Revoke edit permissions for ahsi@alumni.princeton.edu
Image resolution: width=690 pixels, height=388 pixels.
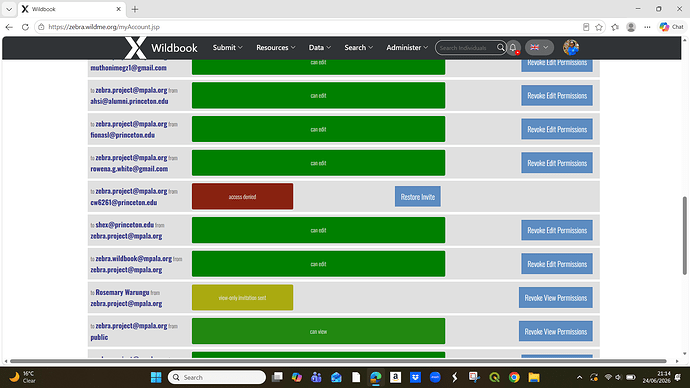point(557,95)
